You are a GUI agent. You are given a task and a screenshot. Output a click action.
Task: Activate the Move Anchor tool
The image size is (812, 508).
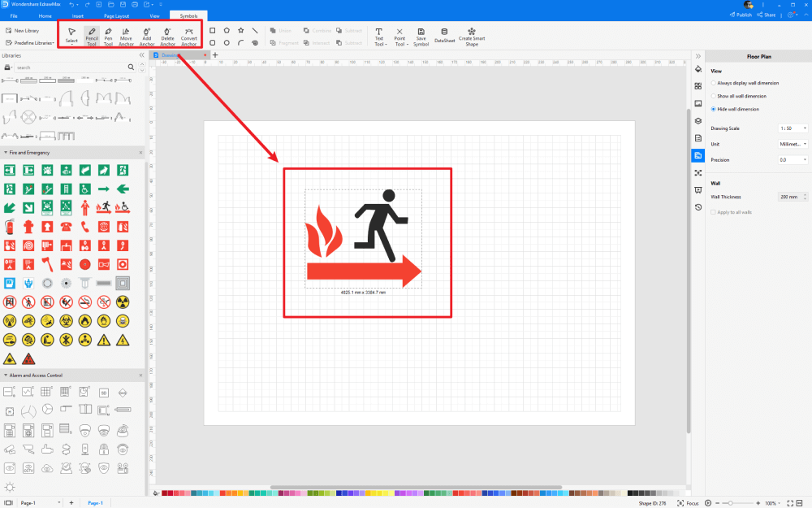(x=126, y=37)
